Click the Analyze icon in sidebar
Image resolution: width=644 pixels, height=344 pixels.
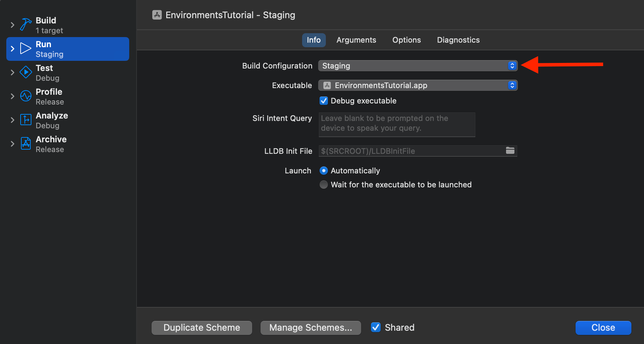point(25,120)
